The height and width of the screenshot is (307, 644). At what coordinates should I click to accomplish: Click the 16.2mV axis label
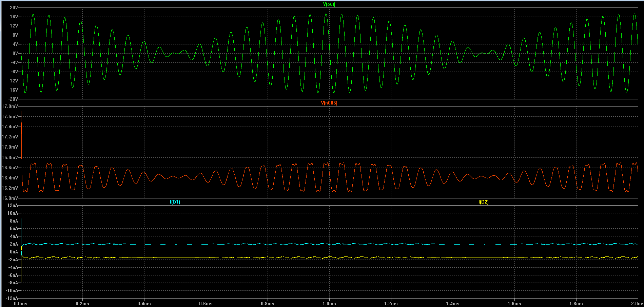10,188
